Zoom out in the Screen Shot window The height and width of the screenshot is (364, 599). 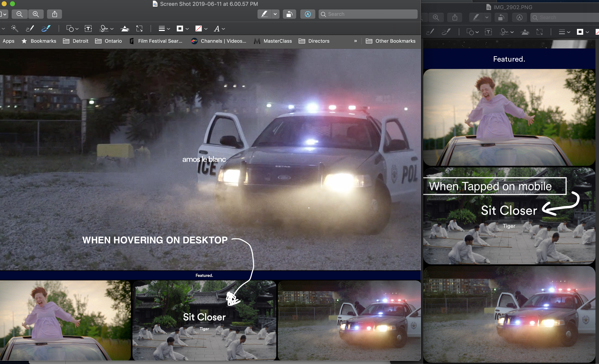point(20,14)
